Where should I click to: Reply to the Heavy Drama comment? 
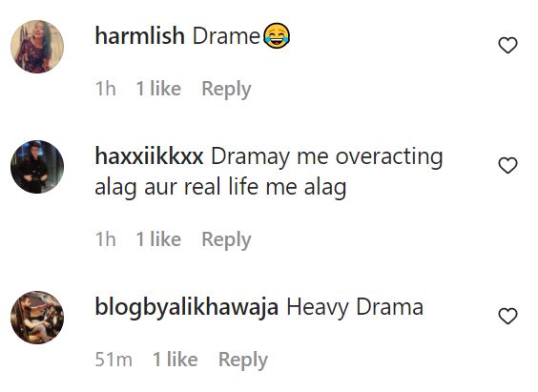243,361
